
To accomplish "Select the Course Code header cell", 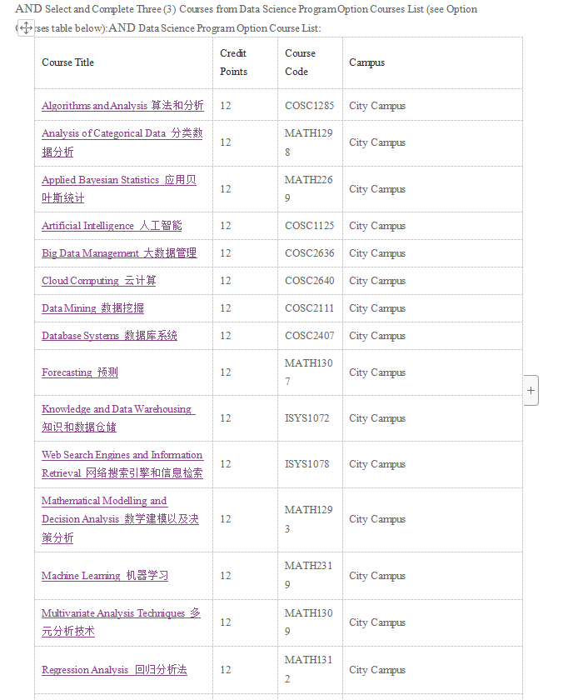I will point(310,62).
